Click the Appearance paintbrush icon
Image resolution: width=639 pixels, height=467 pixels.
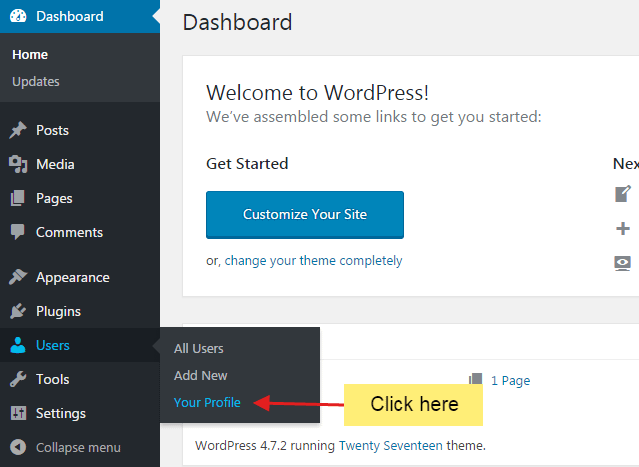click(18, 277)
